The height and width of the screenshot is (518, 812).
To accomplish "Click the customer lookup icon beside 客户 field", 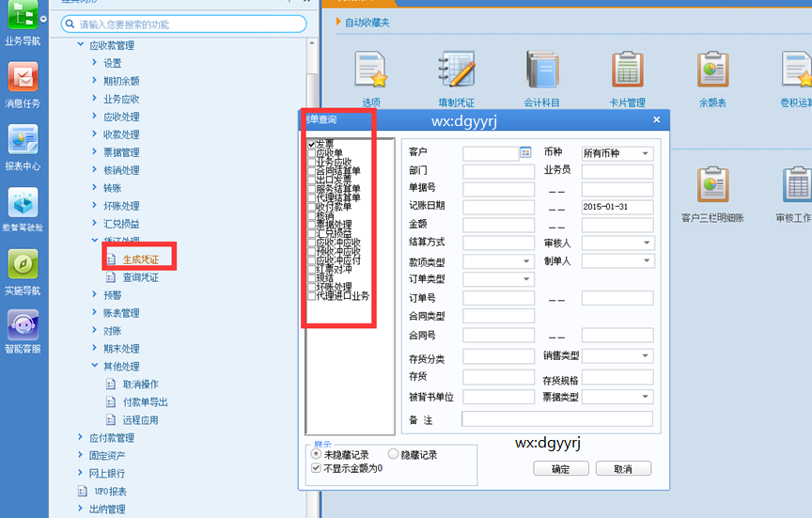I will 525,153.
